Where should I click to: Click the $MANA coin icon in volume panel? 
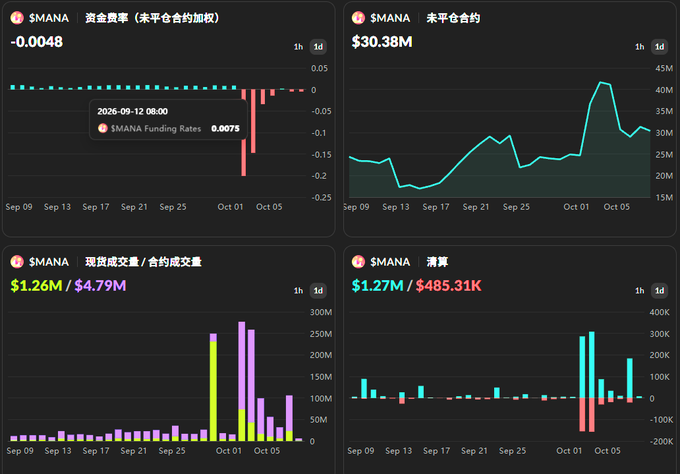coord(17,262)
